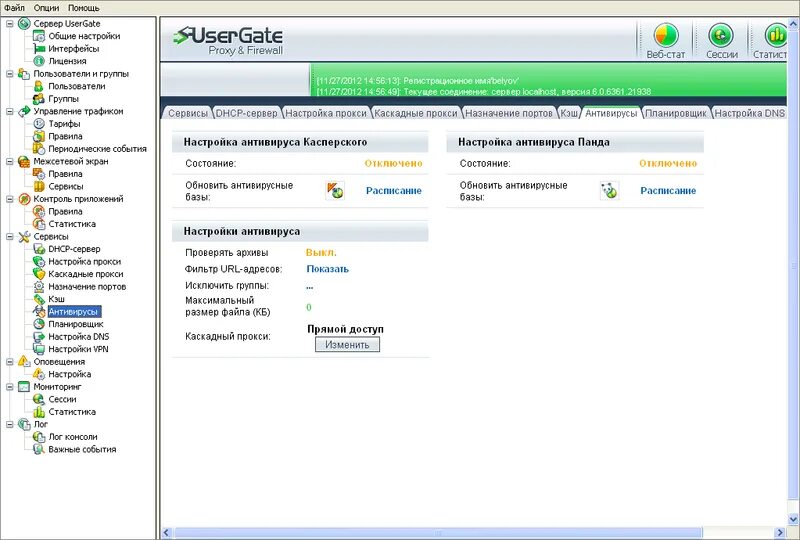Screen dimensions: 800x540
Task: Click the Тарифы tree icon
Action: point(39,124)
